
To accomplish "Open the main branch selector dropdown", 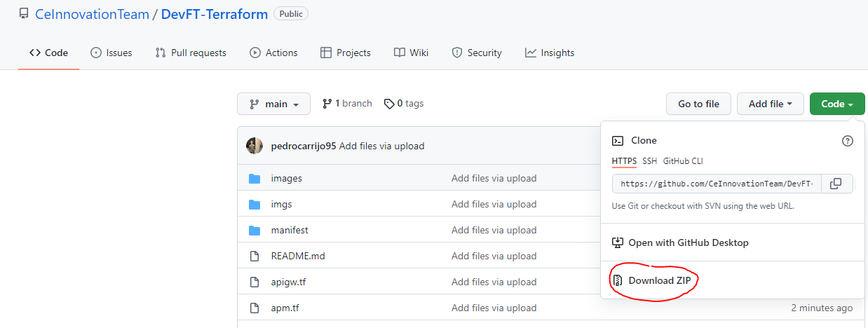I will coord(273,104).
